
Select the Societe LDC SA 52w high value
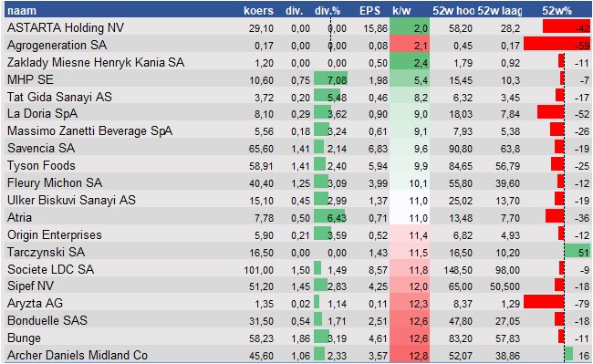coord(457,270)
